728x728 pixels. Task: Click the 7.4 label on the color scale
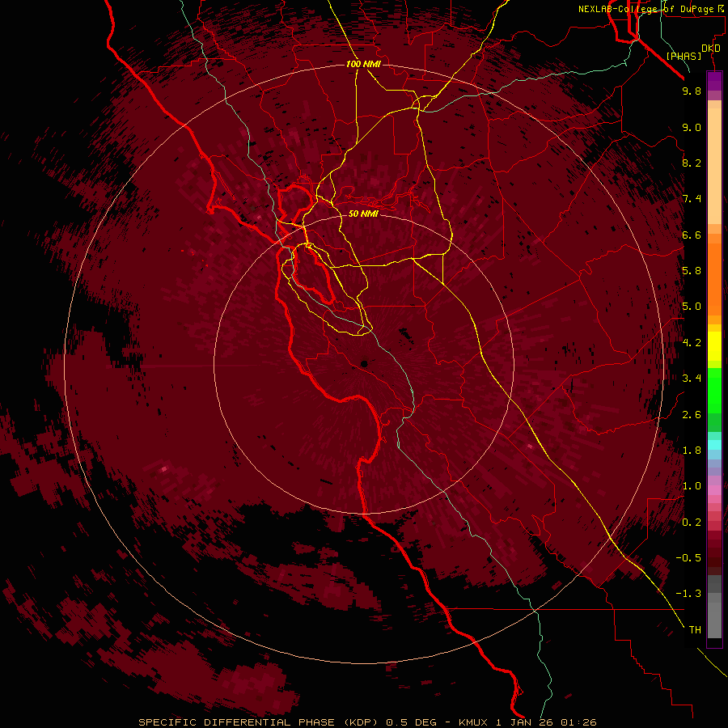692,199
